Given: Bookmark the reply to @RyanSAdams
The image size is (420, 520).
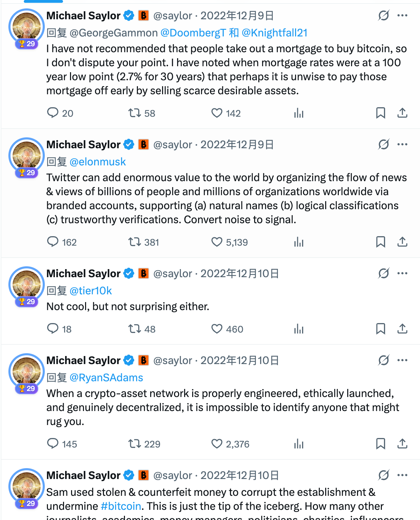Looking at the screenshot, I should pyautogui.click(x=380, y=444).
